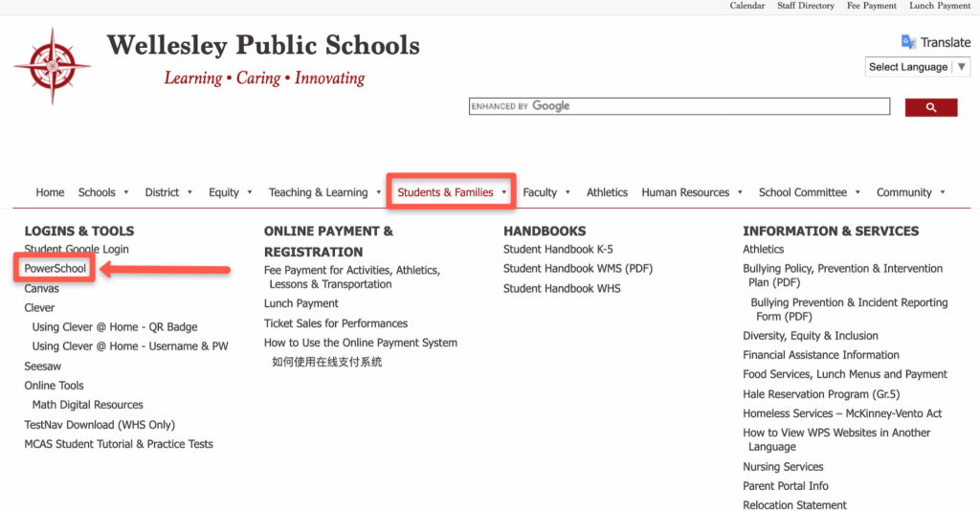Open the Teaching & Learning menu
Image resolution: width=980 pixels, height=511 pixels.
coord(324,192)
